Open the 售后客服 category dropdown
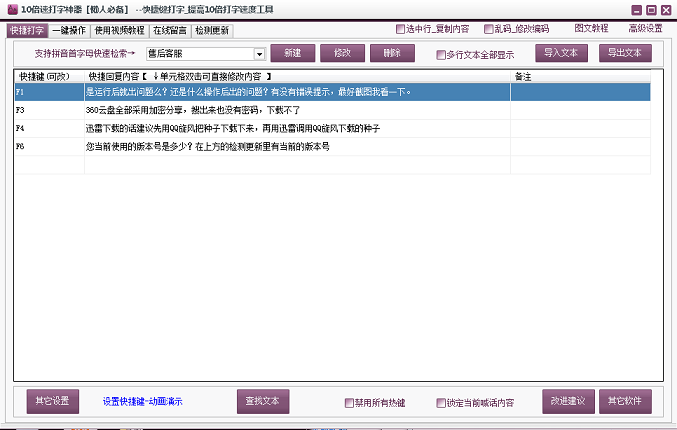Viewport: 677px width, 430px height. 259,54
